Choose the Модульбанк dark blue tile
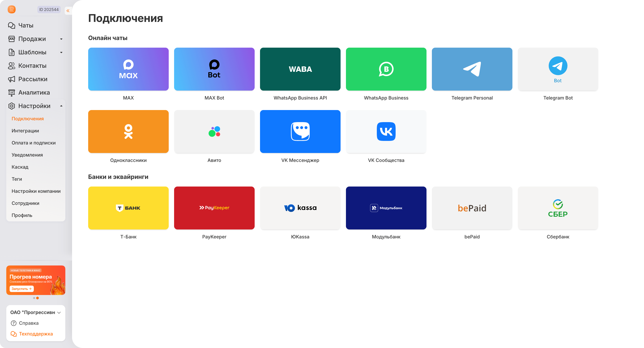This screenshot has height=348, width=644. click(386, 208)
